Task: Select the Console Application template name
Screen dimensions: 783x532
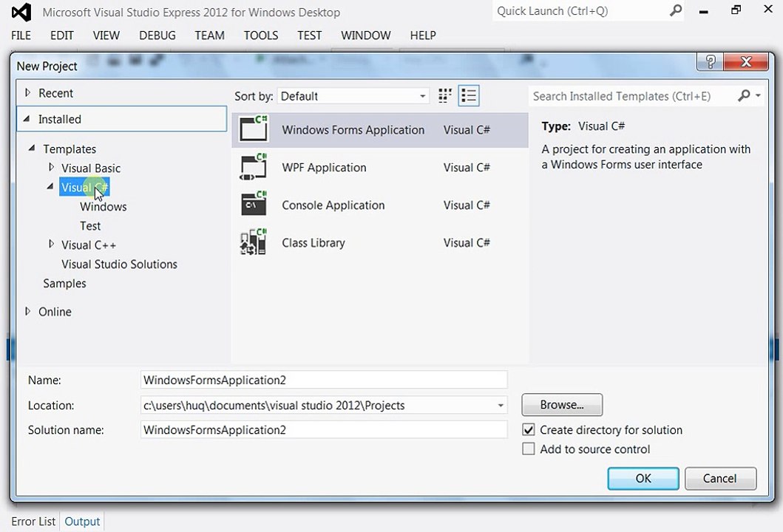Action: coord(333,205)
